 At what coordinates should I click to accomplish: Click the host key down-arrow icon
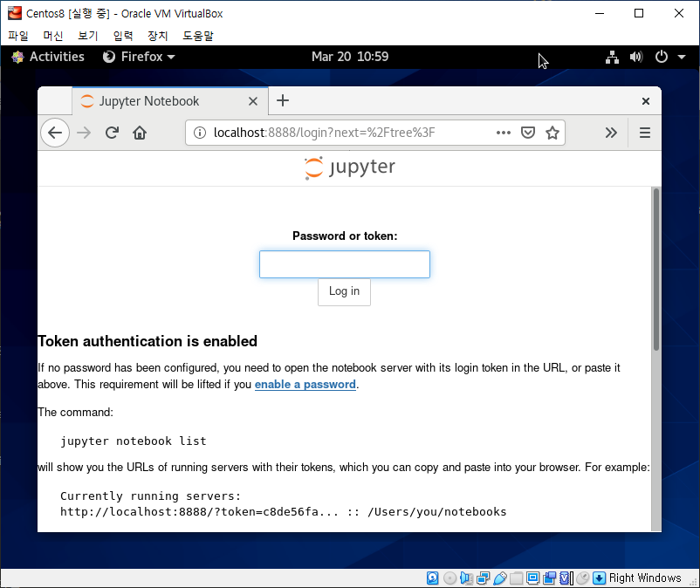tap(599, 578)
